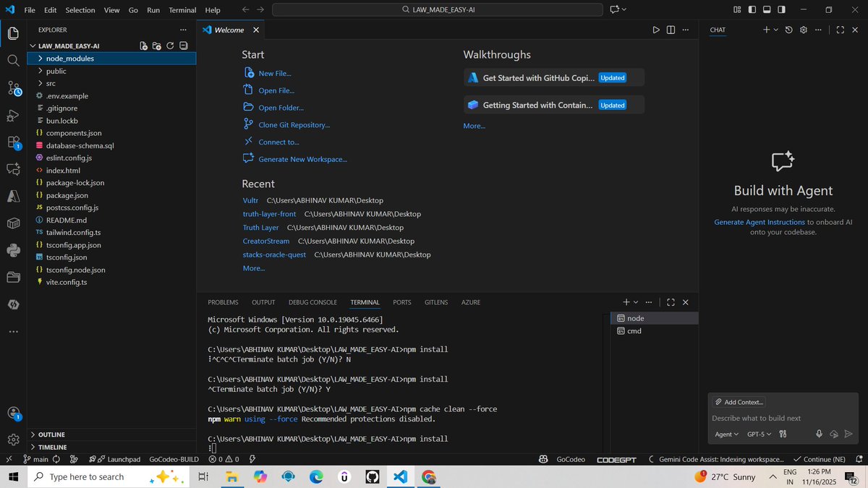Open the Accounts menu in activity bar

(13, 413)
